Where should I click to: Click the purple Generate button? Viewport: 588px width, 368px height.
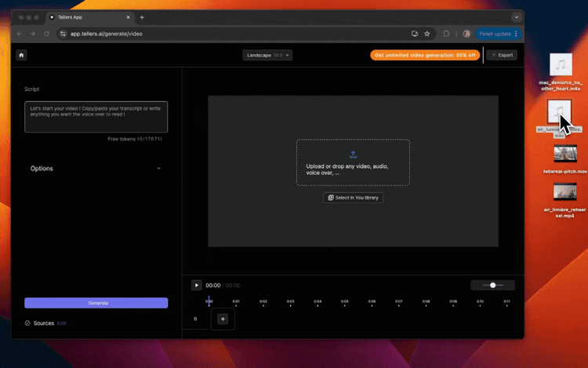click(x=96, y=303)
